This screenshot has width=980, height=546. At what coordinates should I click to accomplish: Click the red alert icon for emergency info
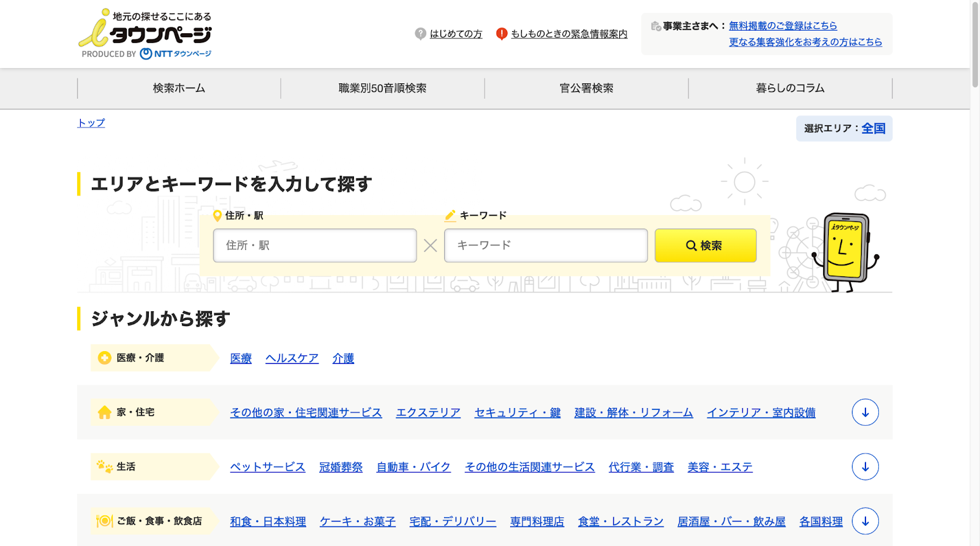point(502,34)
